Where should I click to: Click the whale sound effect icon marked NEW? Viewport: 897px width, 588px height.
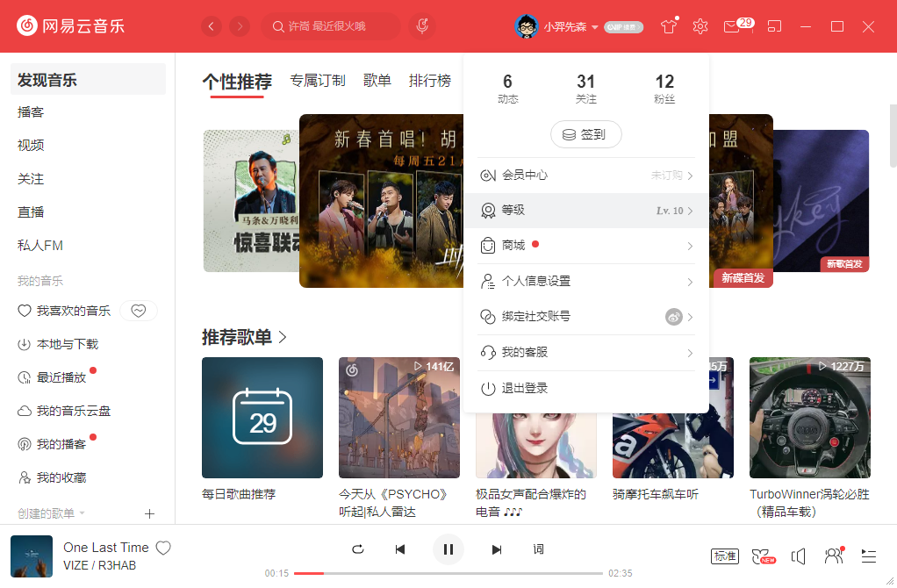coord(761,556)
